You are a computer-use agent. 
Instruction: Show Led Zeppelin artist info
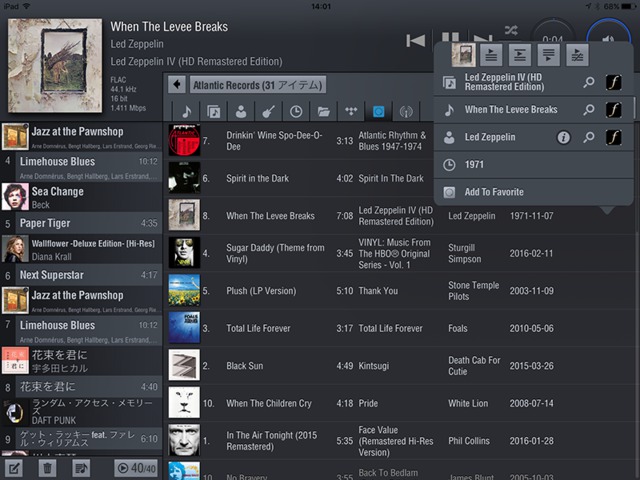coord(563,137)
